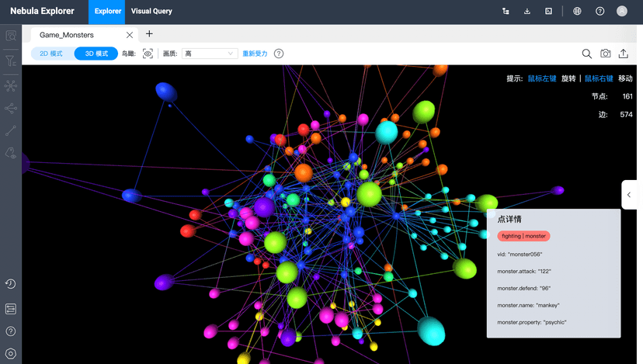Toggle the 鸟瞰 bird's-eye view eye icon
This screenshot has width=643, height=364.
pos(148,54)
